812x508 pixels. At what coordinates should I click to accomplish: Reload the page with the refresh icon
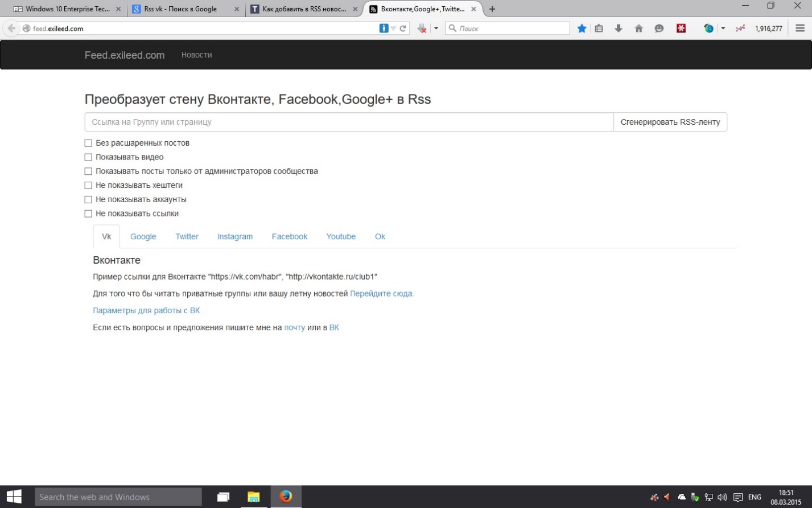tap(403, 28)
